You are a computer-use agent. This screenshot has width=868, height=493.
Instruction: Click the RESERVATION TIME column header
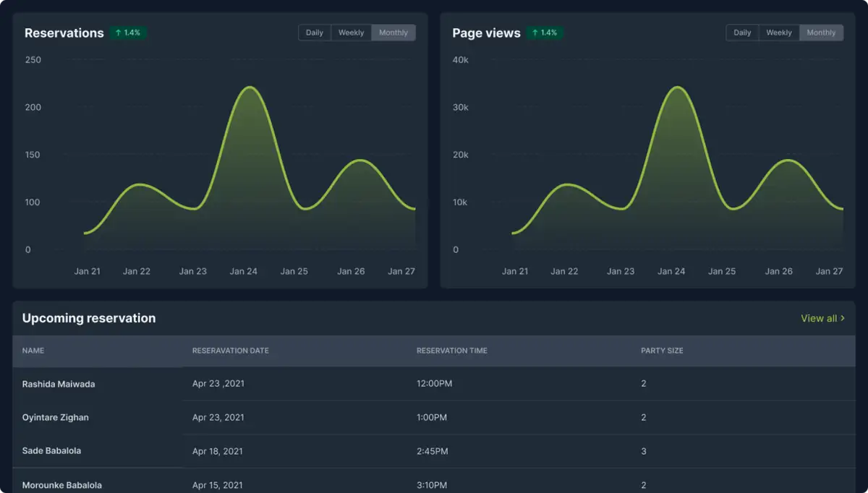click(x=452, y=351)
